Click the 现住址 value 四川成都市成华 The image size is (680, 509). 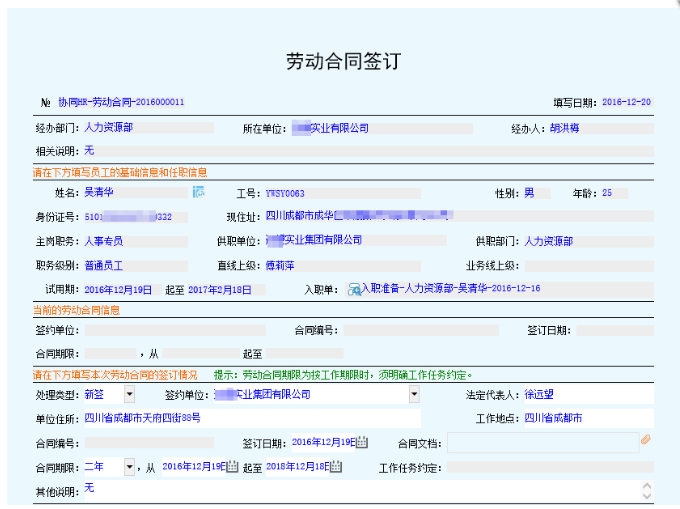point(300,215)
